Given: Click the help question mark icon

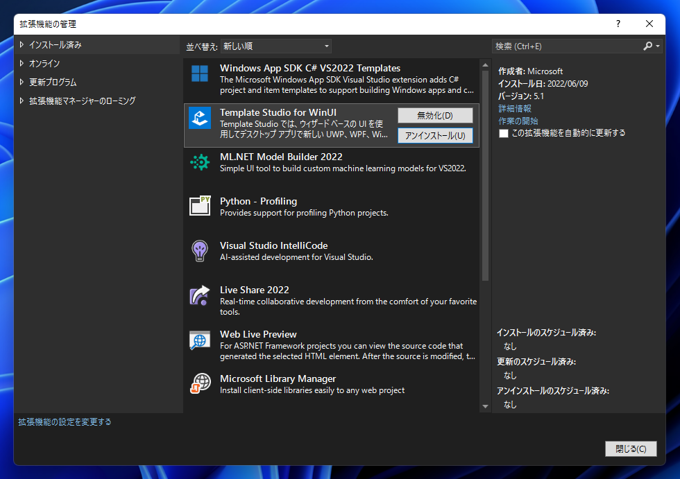Looking at the screenshot, I should tap(618, 24).
